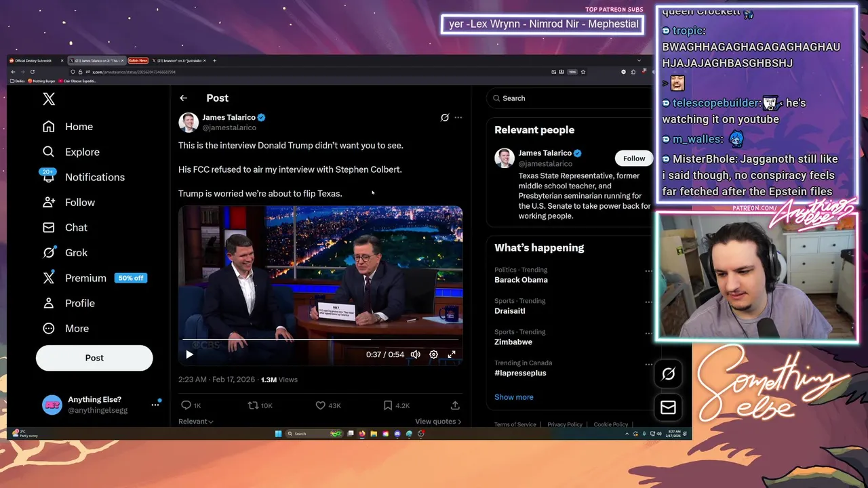Open James Talarico's avatar on the post
This screenshot has height=488, width=868.
(189, 122)
